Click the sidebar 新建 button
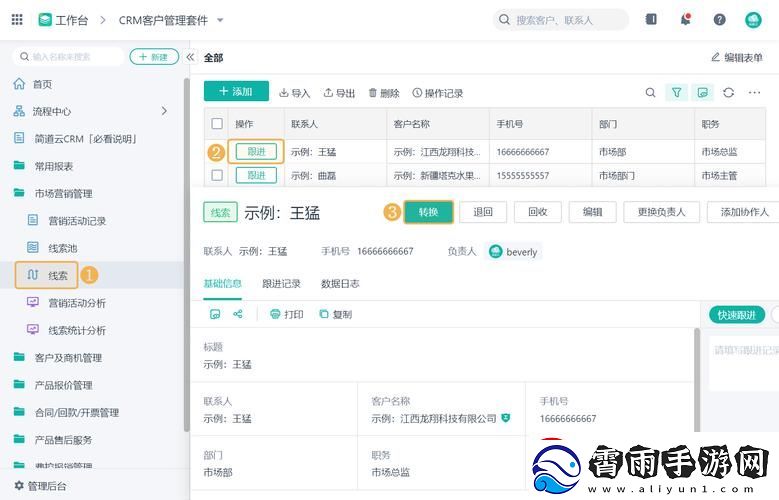779x500 pixels. click(x=154, y=57)
